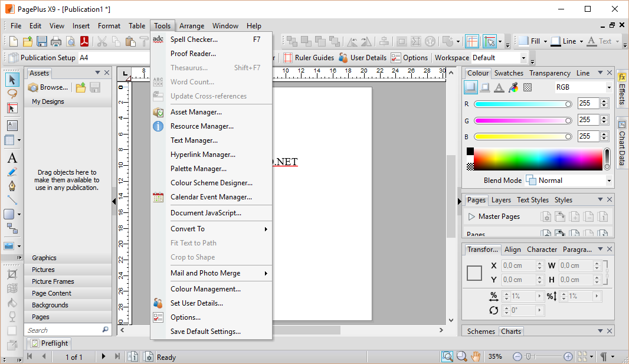
Task: Click the User Details button
Action: (x=363, y=58)
